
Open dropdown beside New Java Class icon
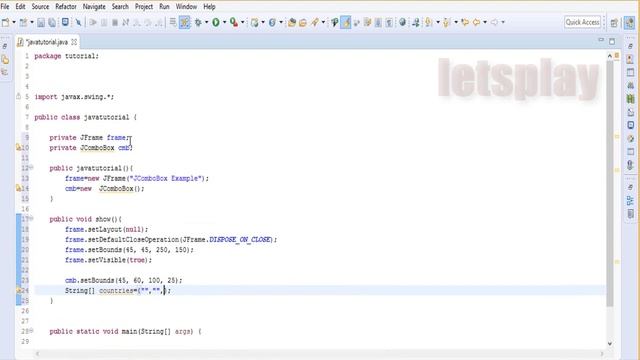point(280,22)
